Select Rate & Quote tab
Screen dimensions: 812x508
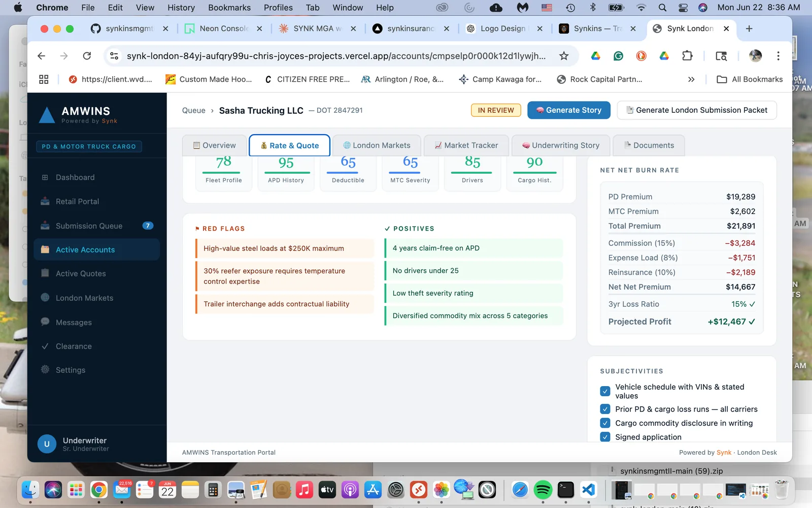[x=290, y=145]
